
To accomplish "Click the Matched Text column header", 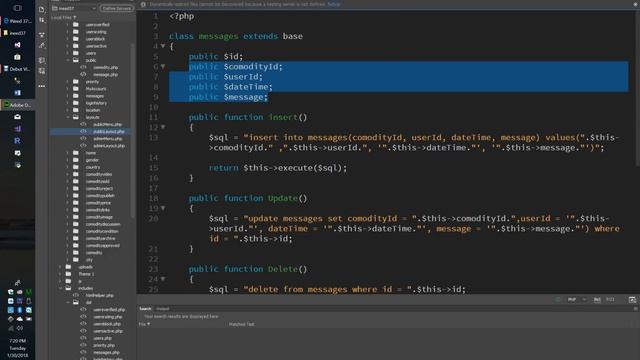I will click(241, 324).
